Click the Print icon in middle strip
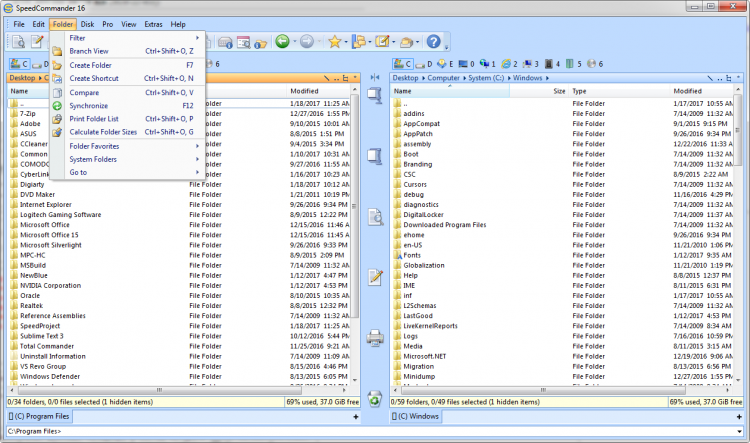 click(x=375, y=338)
